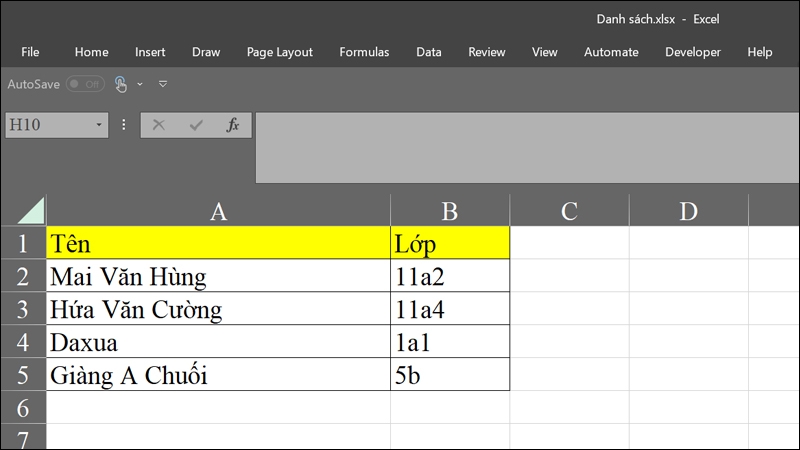Click the Enter checkmark formula icon
The width and height of the screenshot is (800, 450).
point(196,125)
